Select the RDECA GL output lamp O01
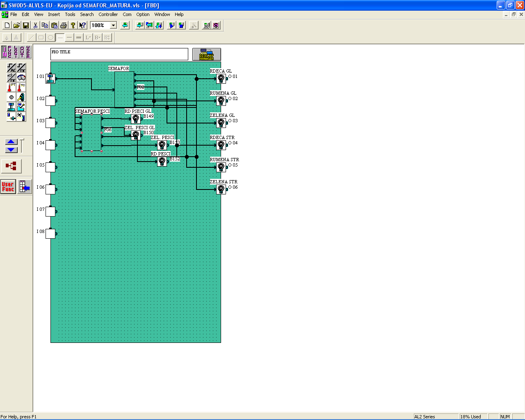 point(221,79)
